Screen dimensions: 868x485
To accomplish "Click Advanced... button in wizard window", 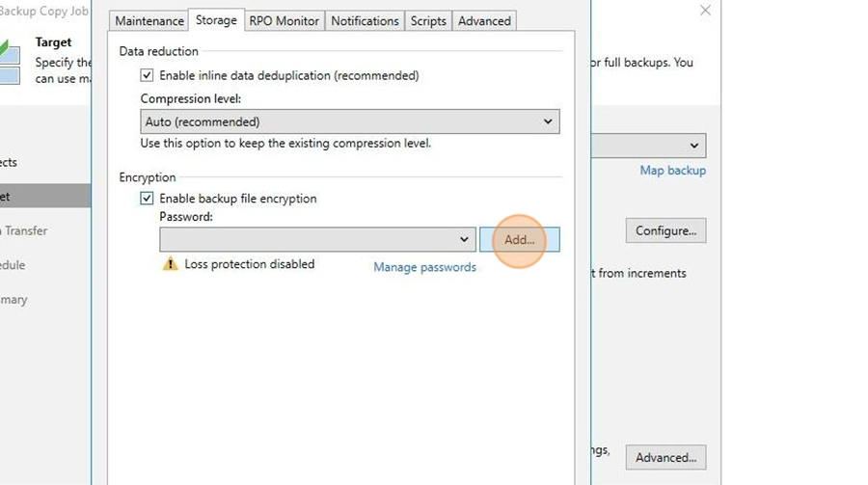I will [x=665, y=457].
